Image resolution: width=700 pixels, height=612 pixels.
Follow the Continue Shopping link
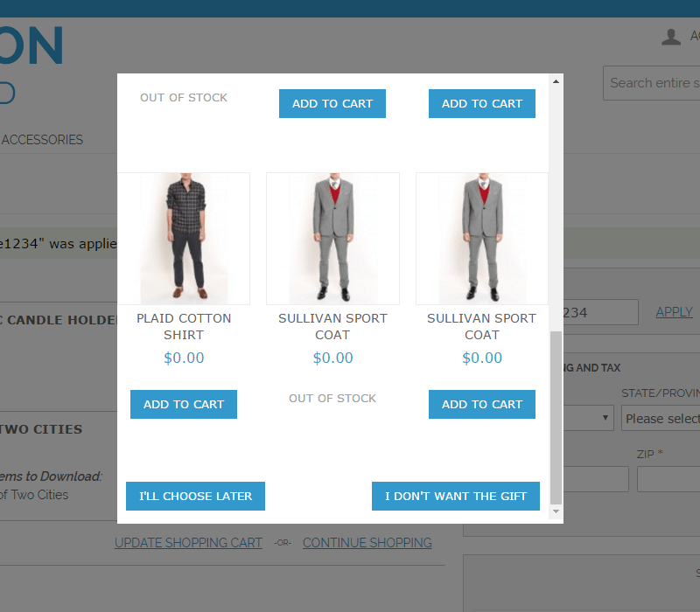(367, 543)
